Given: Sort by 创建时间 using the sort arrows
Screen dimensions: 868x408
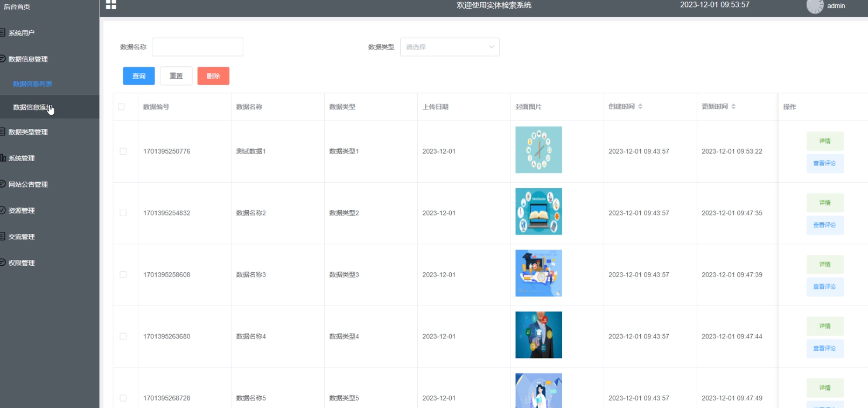Looking at the screenshot, I should tap(640, 107).
